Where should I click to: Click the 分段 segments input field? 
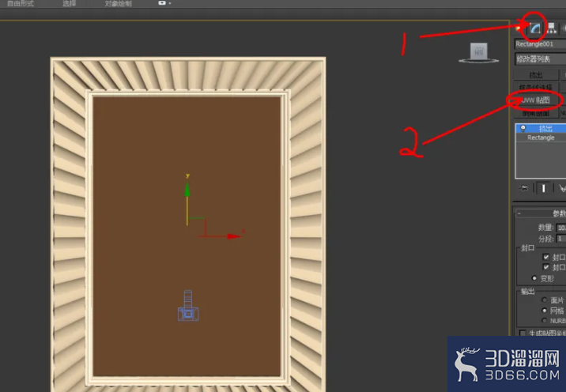[x=561, y=239]
